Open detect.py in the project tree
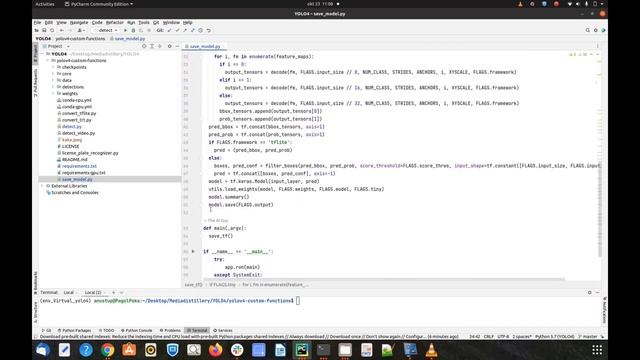This screenshot has width=640, height=360. click(72, 127)
